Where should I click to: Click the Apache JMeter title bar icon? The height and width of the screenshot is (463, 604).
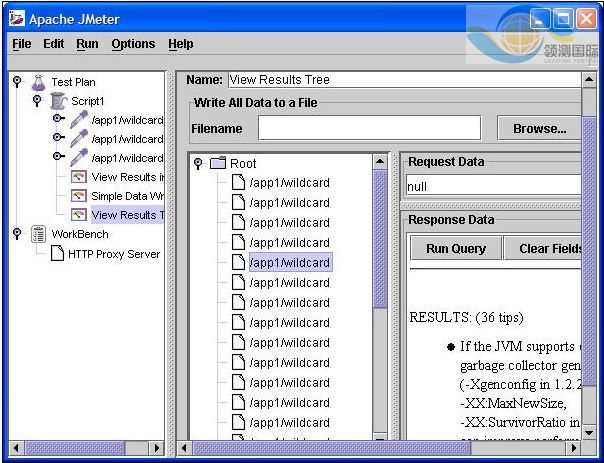pos(17,18)
